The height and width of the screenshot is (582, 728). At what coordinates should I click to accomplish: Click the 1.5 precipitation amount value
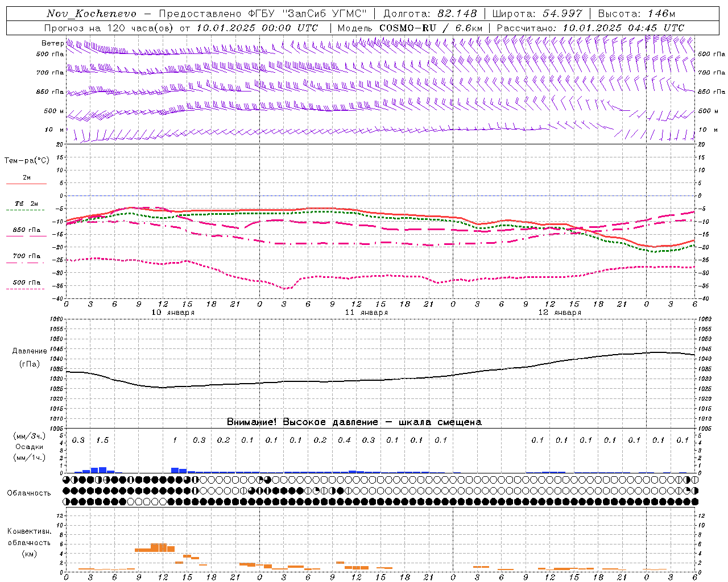tap(102, 440)
